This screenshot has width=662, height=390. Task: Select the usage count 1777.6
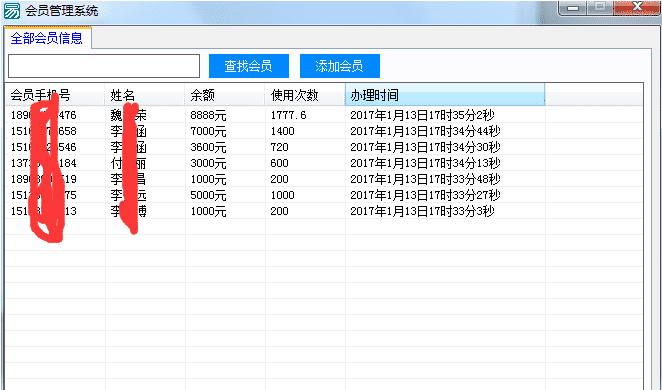288,115
